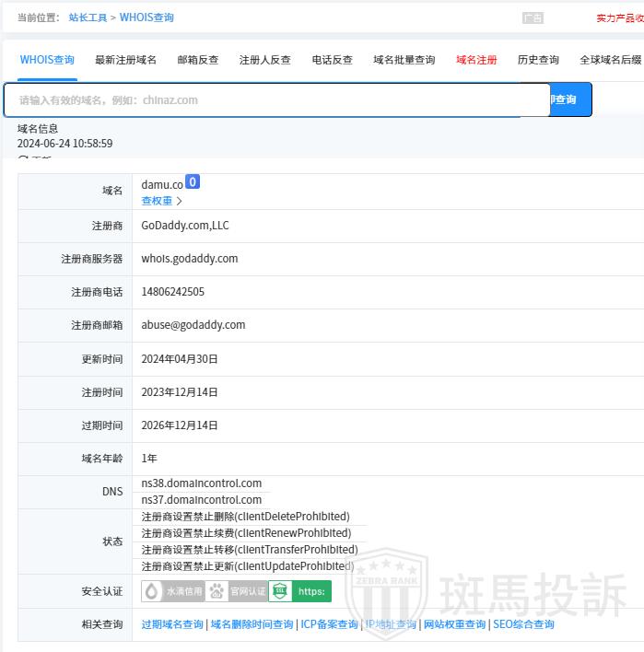Click the green https SSL badge
Screen dimensions: 644x652
coord(299,591)
